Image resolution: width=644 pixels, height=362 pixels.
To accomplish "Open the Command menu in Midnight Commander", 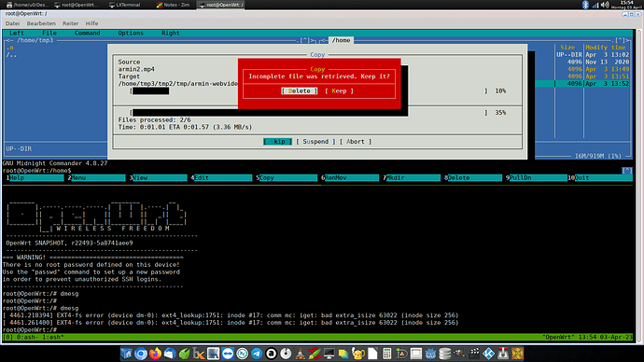I will [87, 33].
